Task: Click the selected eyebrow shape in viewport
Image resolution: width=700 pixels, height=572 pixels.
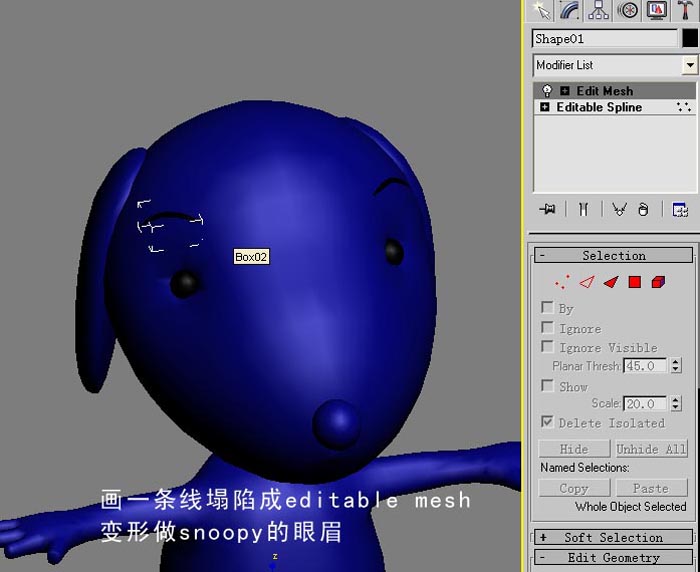Action: click(x=170, y=217)
